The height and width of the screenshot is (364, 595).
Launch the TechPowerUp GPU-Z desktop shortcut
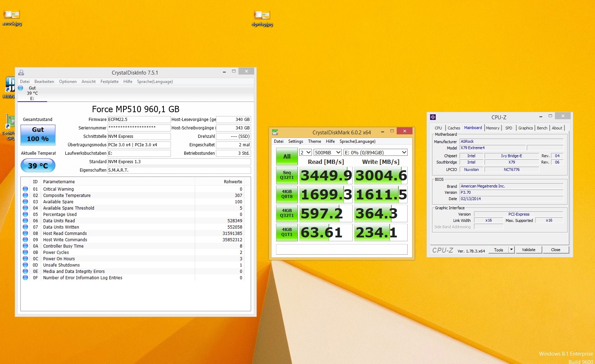coord(9,127)
